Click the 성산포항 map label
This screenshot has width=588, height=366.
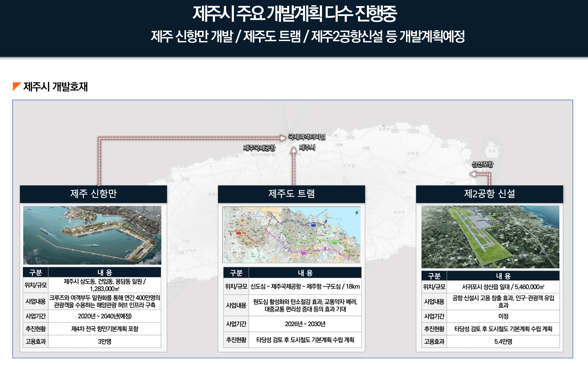coord(482,164)
